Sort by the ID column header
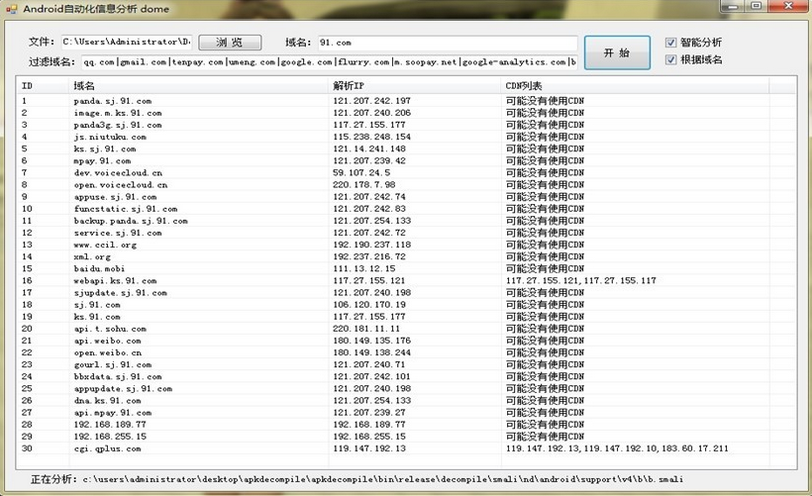This screenshot has height=496, width=812. (42, 86)
